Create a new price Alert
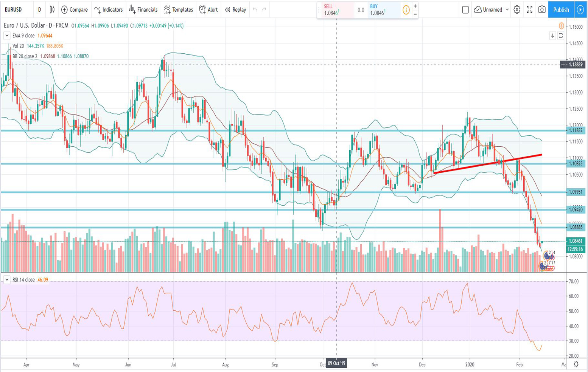The width and height of the screenshot is (588, 372). pyautogui.click(x=208, y=10)
